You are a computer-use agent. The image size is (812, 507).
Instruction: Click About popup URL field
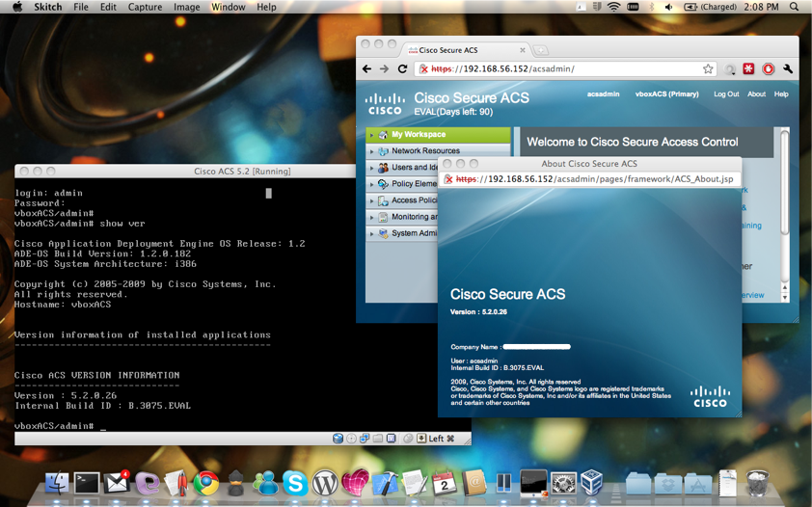tap(591, 179)
